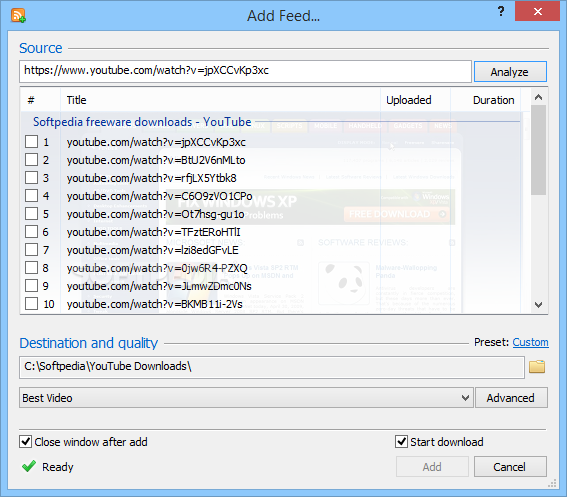Viewport: 567px width, 497px height.
Task: Click the scroll up arrow of video list
Action: tap(538, 97)
